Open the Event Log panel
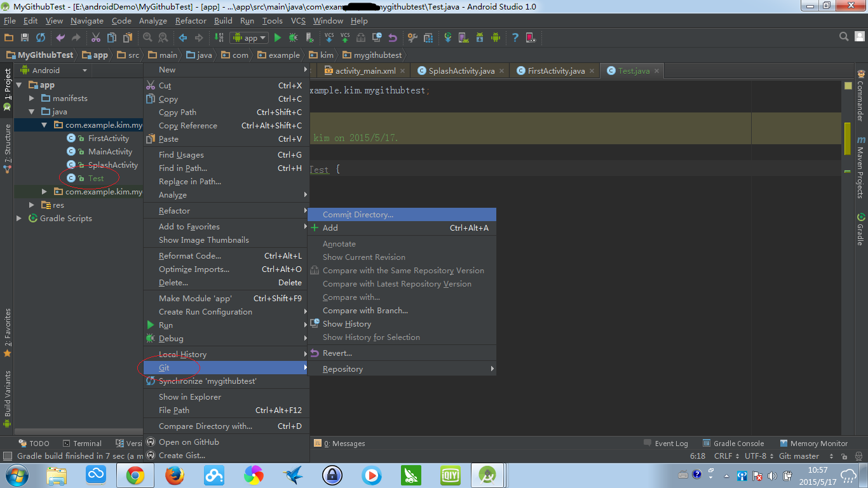 tap(666, 444)
